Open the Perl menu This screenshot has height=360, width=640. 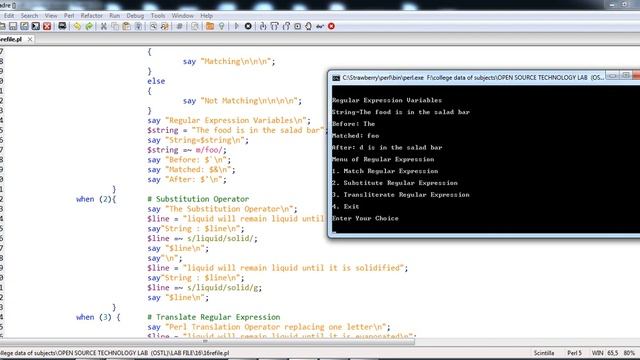pos(69,16)
